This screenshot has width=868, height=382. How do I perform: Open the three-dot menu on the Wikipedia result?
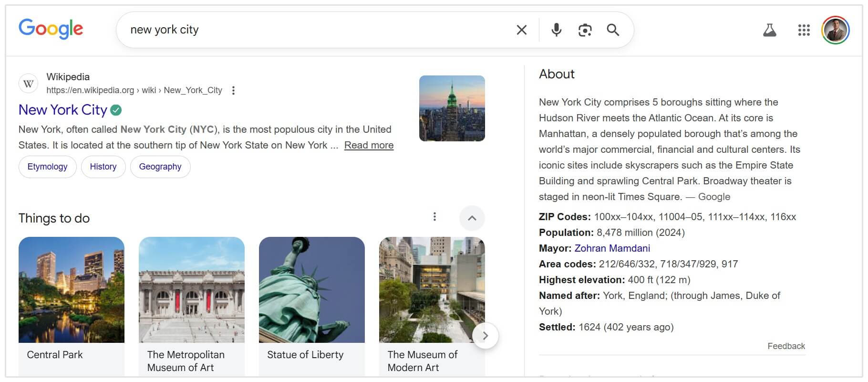coord(233,90)
